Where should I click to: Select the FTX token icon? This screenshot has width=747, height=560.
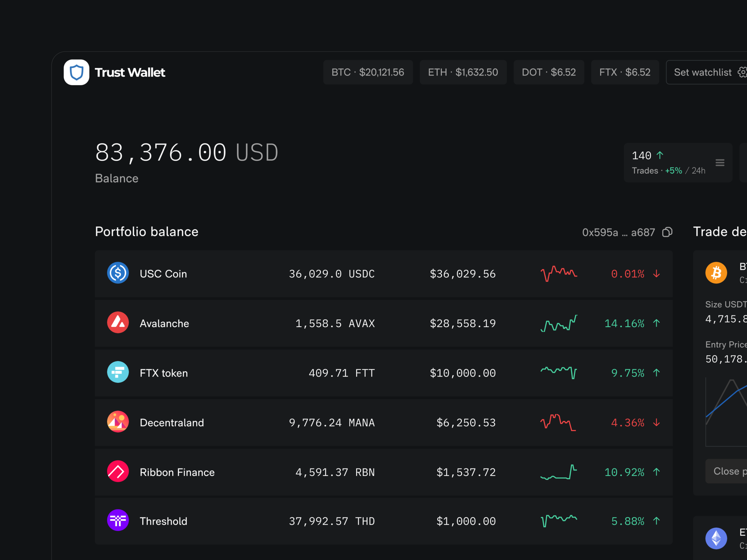pyautogui.click(x=118, y=372)
